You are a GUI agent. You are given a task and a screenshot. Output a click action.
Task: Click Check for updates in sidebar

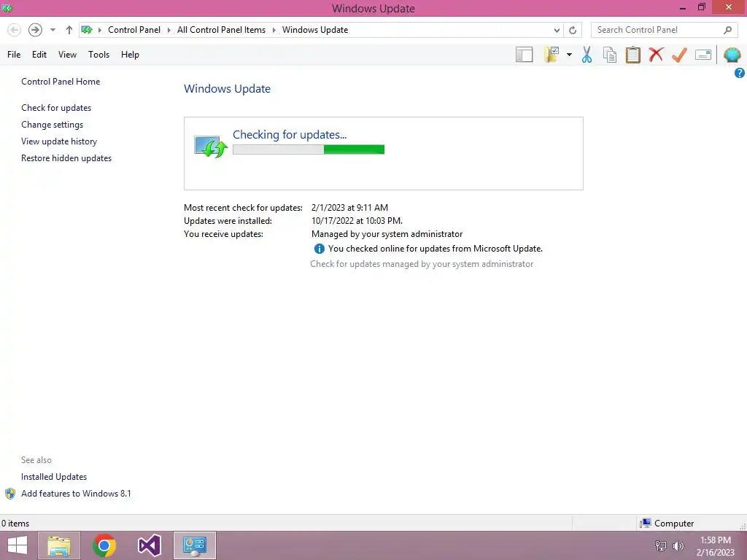click(56, 108)
